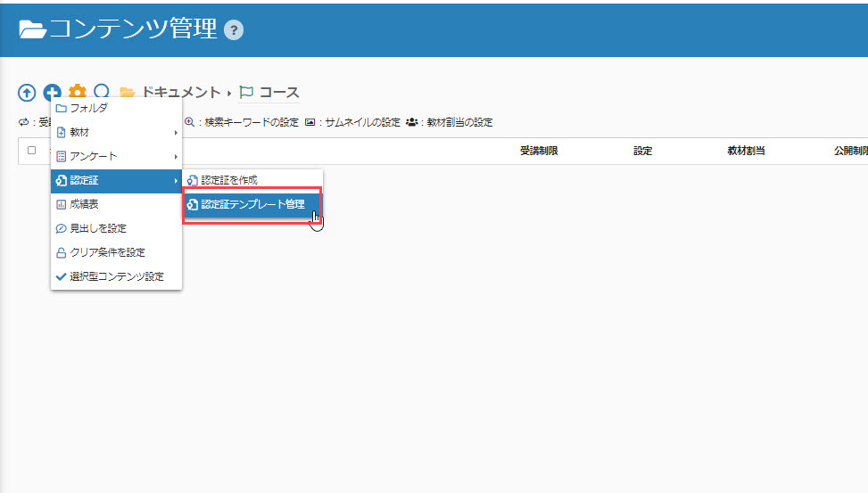Choose 認定証を作成 in the submenu
Viewport: 868px width, 493px height.
coord(228,180)
